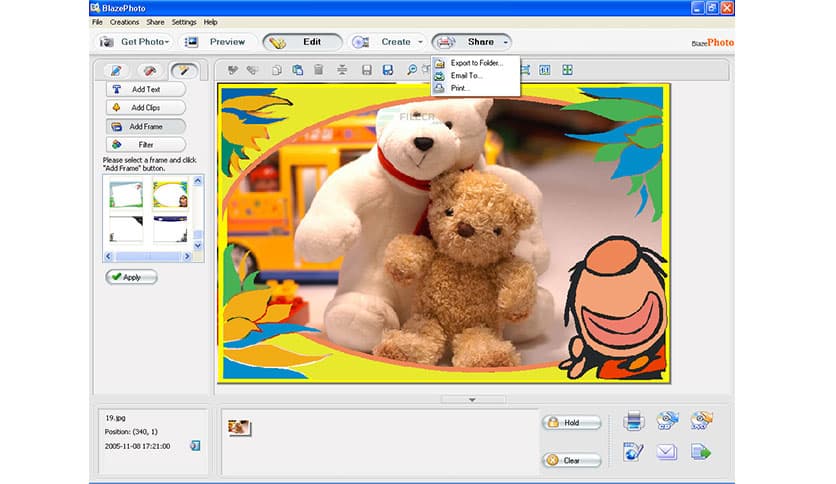Click the paste icon in the edit toolbar

pos(298,70)
